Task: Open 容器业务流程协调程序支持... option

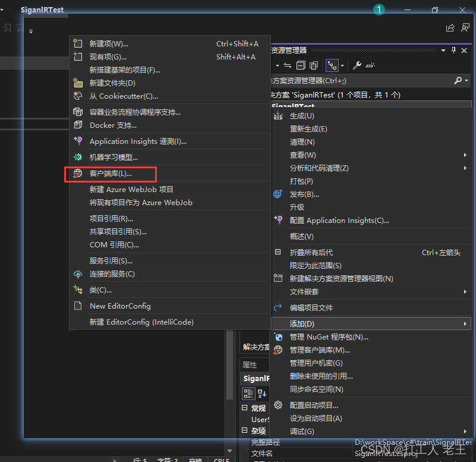Action: [x=170, y=112]
